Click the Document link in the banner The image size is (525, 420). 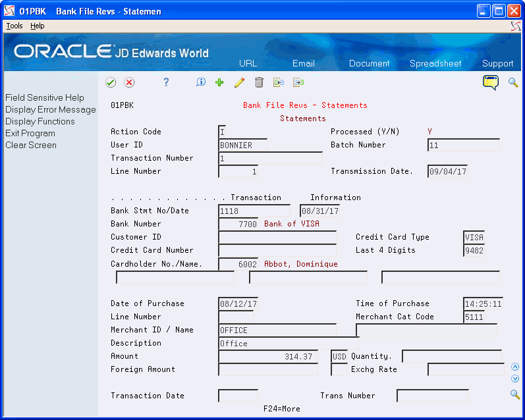(370, 63)
